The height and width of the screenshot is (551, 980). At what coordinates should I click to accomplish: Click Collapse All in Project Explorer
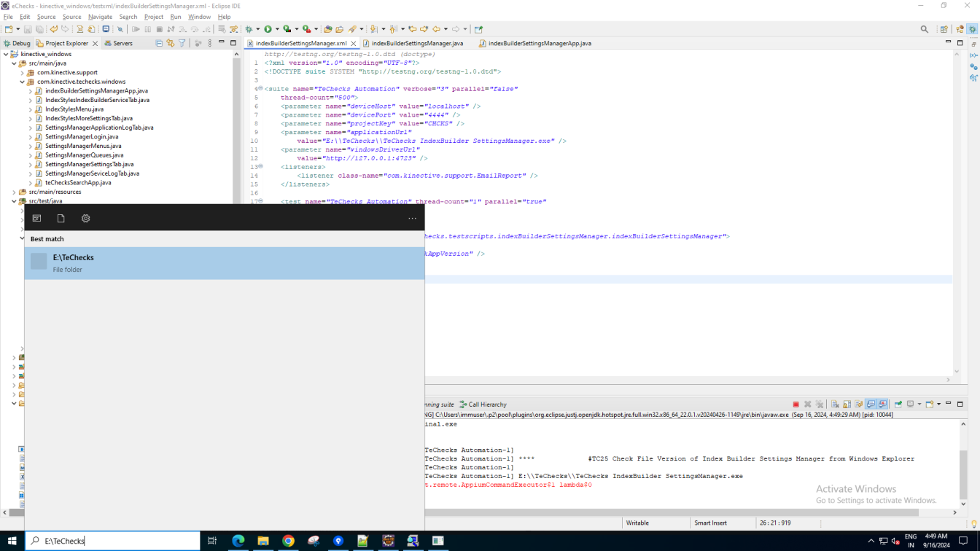pyautogui.click(x=159, y=44)
